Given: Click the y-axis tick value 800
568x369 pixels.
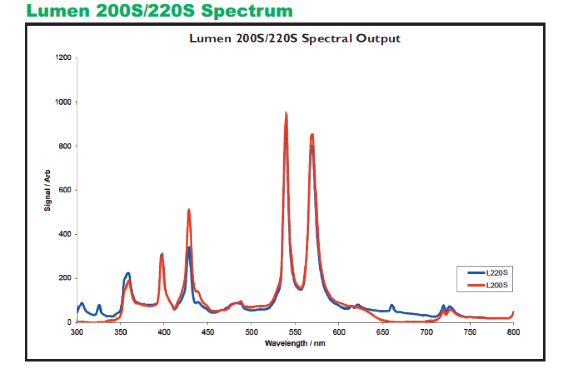Looking at the screenshot, I should (65, 146).
